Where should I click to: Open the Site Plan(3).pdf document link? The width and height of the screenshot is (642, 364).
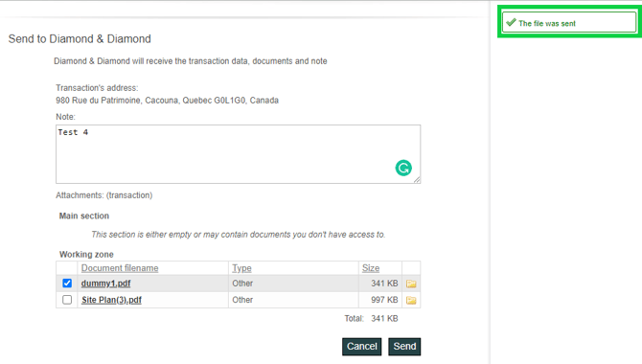(111, 300)
